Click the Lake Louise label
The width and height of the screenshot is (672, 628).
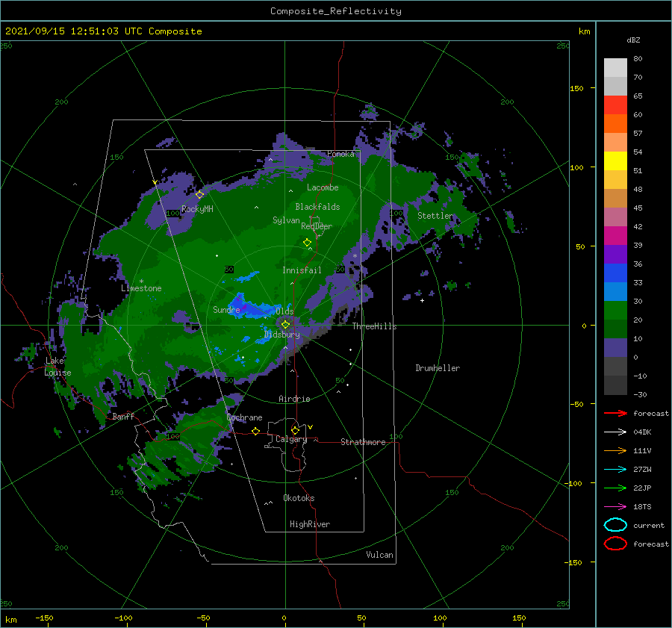point(57,367)
